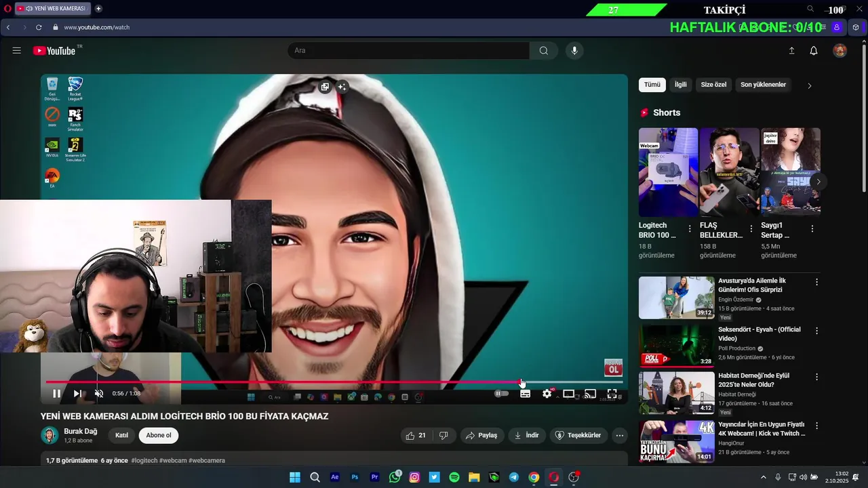This screenshot has width=868, height=488.
Task: Select the Tümü filter chip
Action: pos(652,85)
